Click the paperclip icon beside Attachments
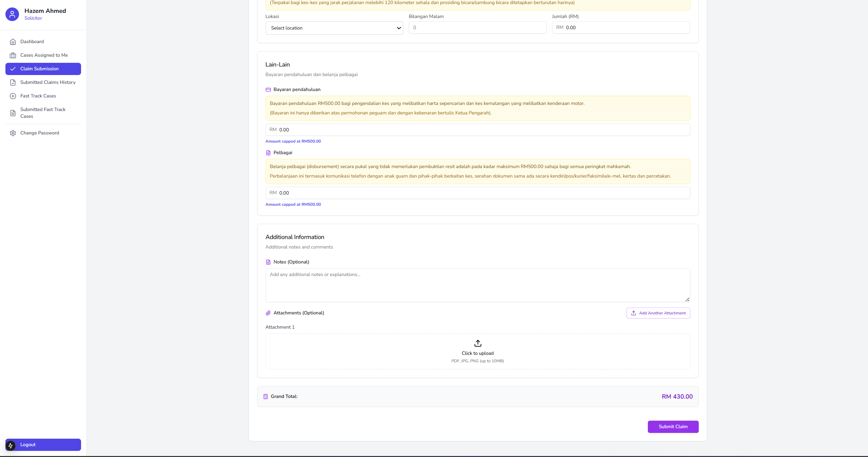This screenshot has width=868, height=457. [268, 313]
